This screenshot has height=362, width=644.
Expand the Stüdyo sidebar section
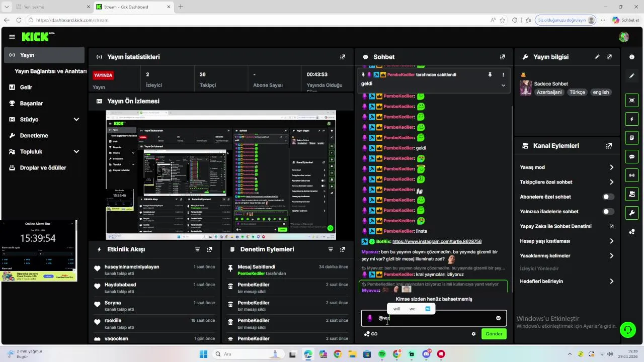[x=76, y=119]
